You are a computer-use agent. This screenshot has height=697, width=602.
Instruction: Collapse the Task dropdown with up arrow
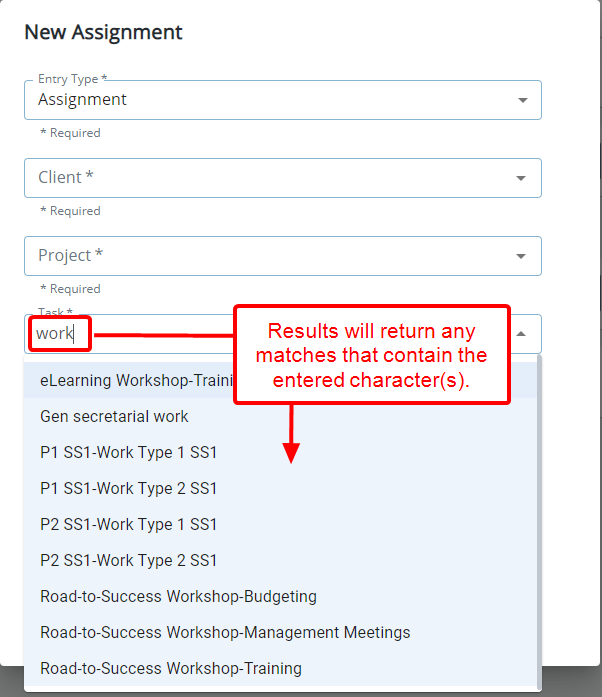click(x=521, y=334)
